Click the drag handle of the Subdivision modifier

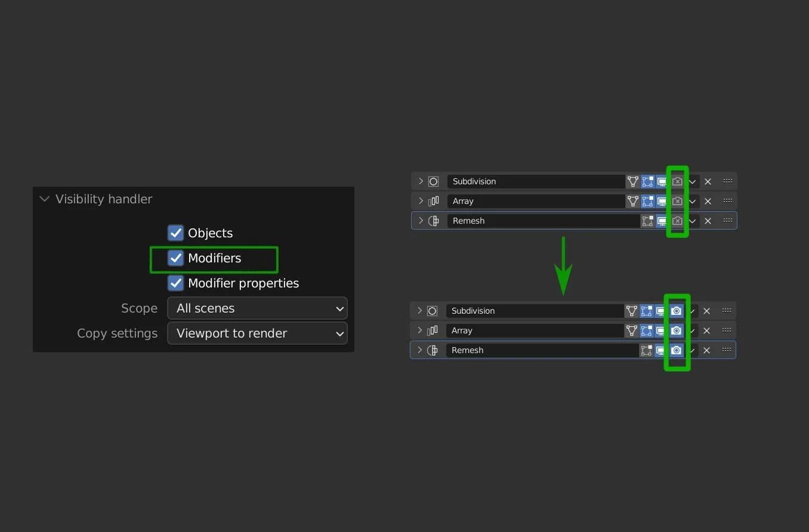727,181
